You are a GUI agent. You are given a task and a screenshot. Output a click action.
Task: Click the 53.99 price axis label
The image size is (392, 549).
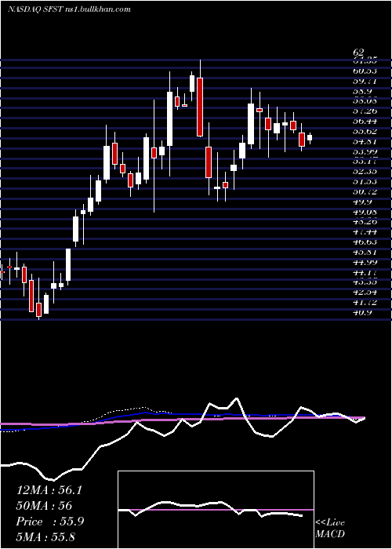click(365, 151)
